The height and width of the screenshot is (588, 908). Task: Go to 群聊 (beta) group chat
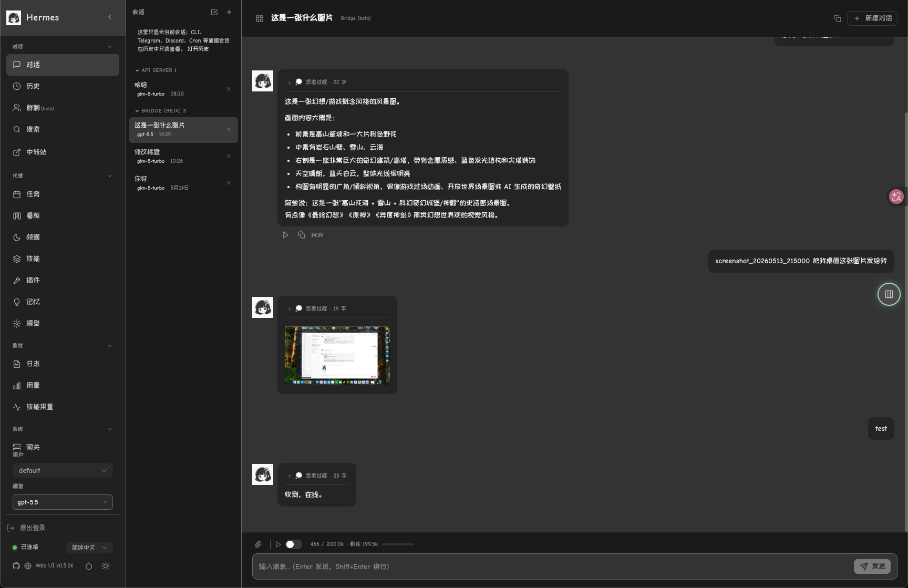pos(63,108)
